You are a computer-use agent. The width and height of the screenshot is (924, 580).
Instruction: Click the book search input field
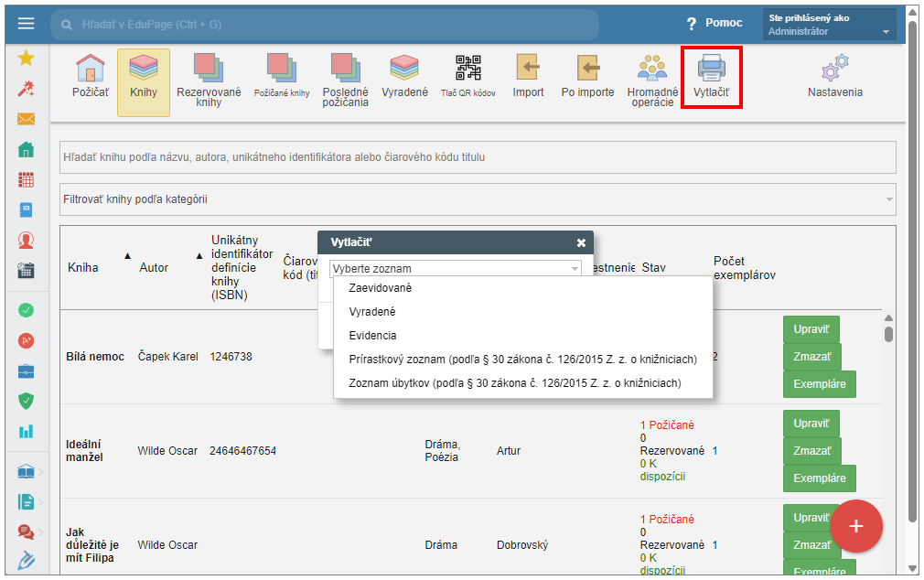click(477, 157)
